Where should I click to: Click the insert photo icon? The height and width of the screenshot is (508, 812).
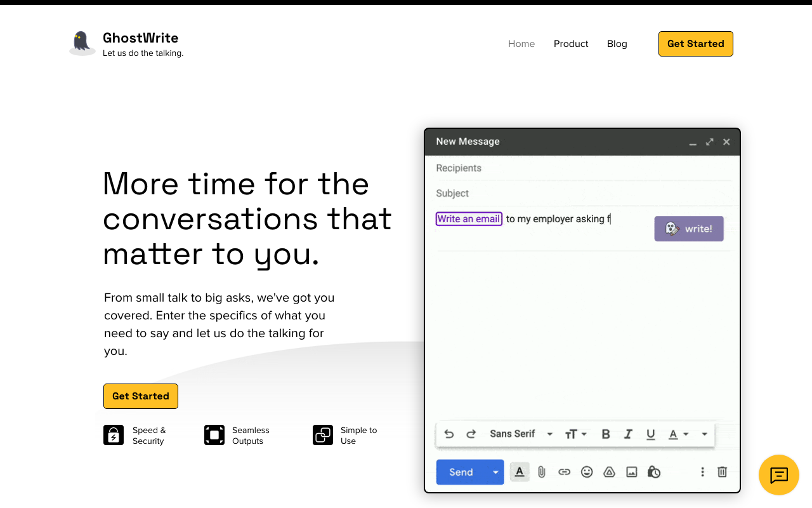tap(631, 472)
